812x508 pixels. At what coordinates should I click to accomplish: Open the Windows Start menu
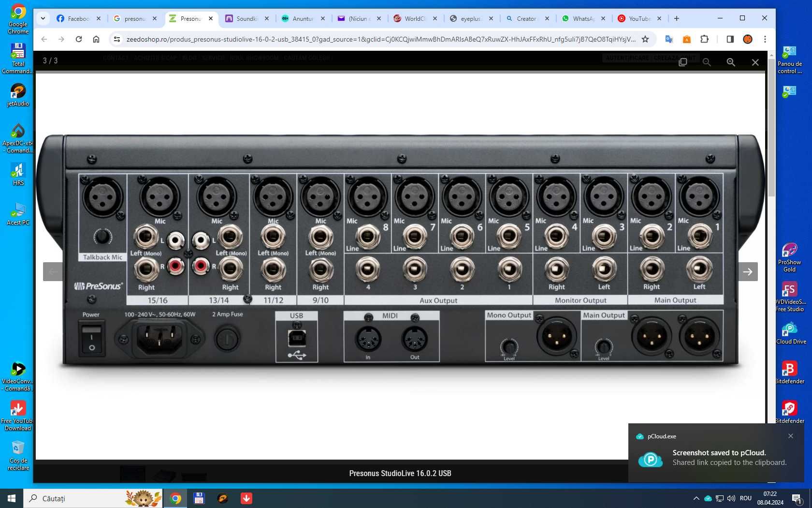click(x=12, y=498)
